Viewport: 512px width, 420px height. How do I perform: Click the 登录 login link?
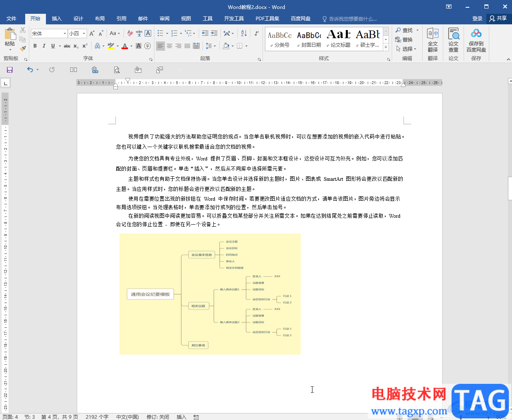(x=477, y=19)
